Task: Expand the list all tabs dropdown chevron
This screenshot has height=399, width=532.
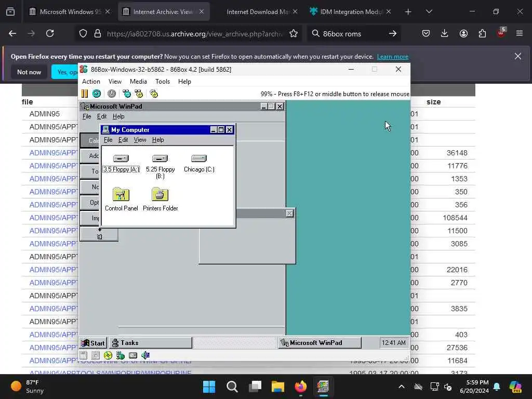Action: coord(429,11)
